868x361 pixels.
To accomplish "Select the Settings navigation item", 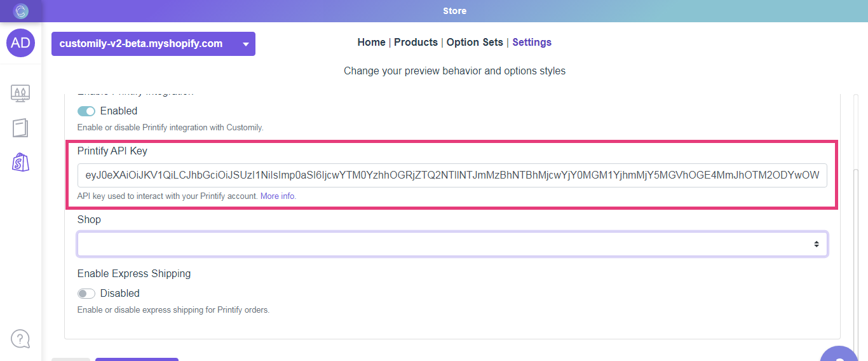I will 532,43.
